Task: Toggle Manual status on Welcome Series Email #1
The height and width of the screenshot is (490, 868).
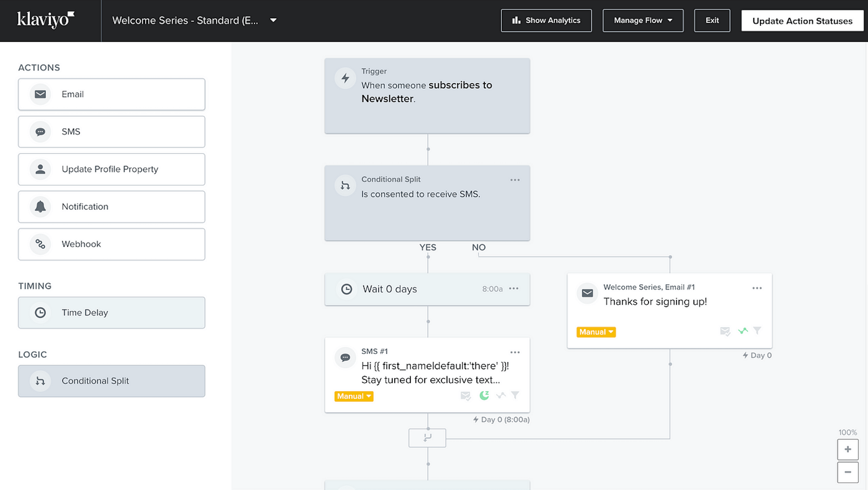Action: (x=596, y=331)
